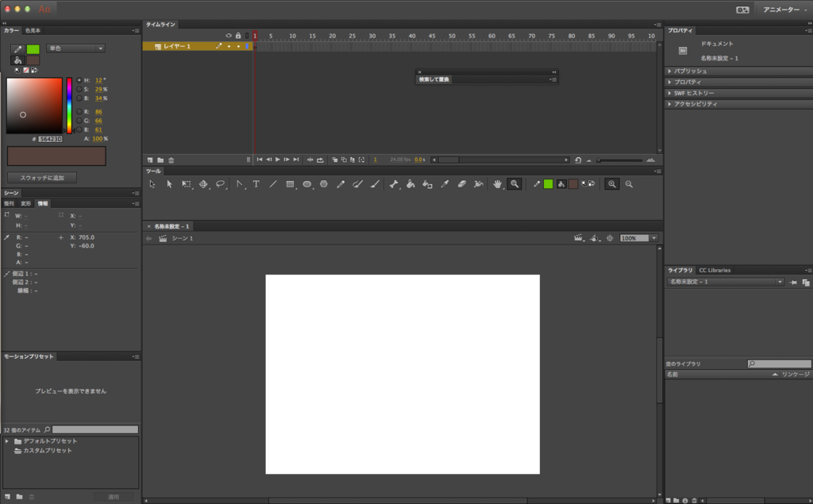813x504 pixels.
Task: Switch to the CC Libraries tab
Action: 715,270
